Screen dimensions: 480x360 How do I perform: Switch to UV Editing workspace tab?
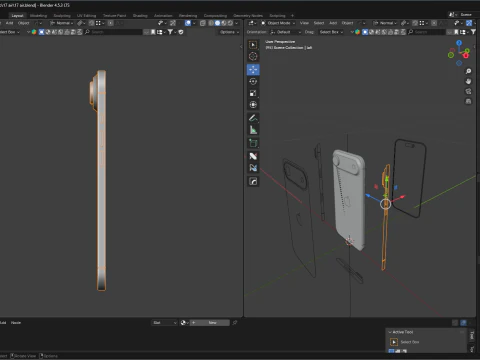(x=86, y=16)
